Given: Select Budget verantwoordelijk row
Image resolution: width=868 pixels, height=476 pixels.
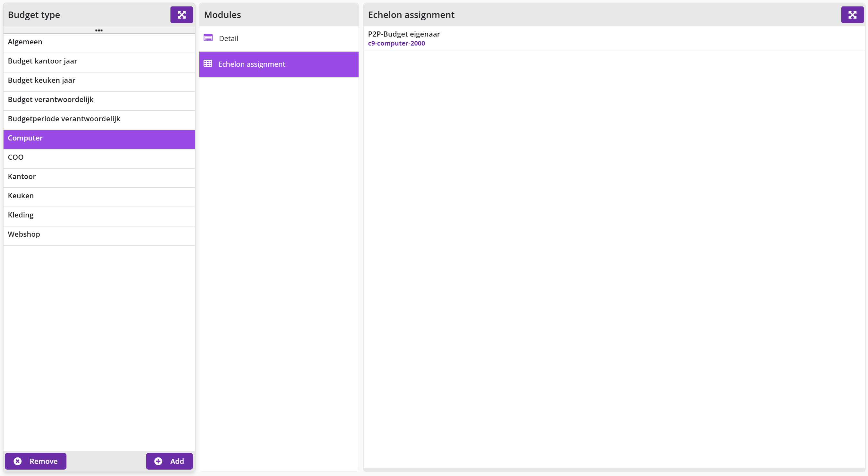Looking at the screenshot, I should click(x=99, y=101).
